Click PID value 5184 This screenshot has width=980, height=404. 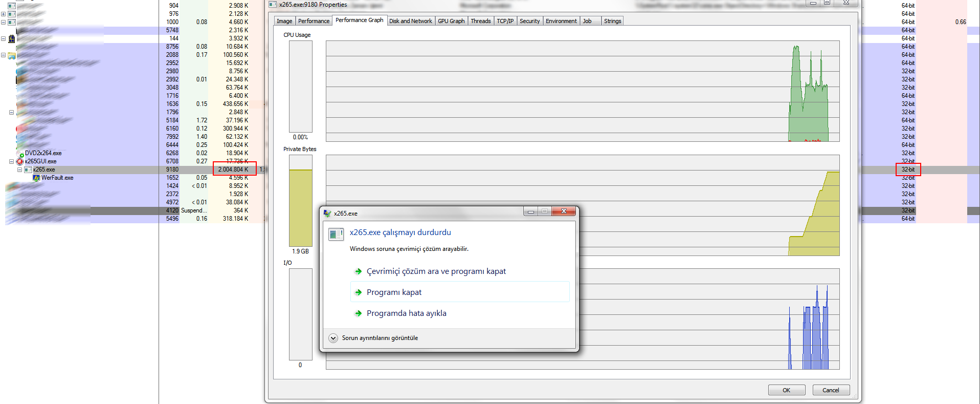coord(172,120)
